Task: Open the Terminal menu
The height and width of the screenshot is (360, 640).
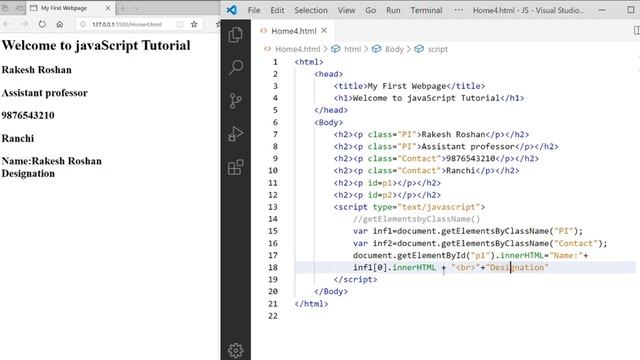Action: [x=426, y=10]
